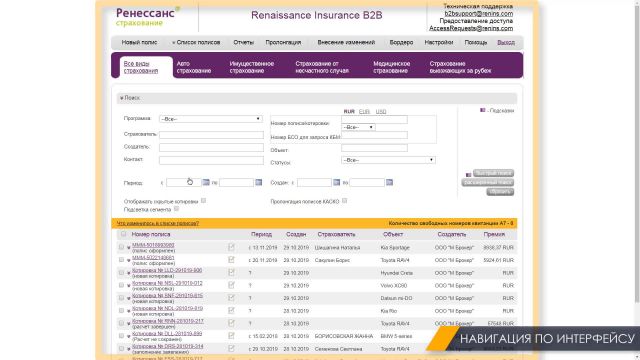Click Выход logout link
The image size is (640, 360).
506,42
